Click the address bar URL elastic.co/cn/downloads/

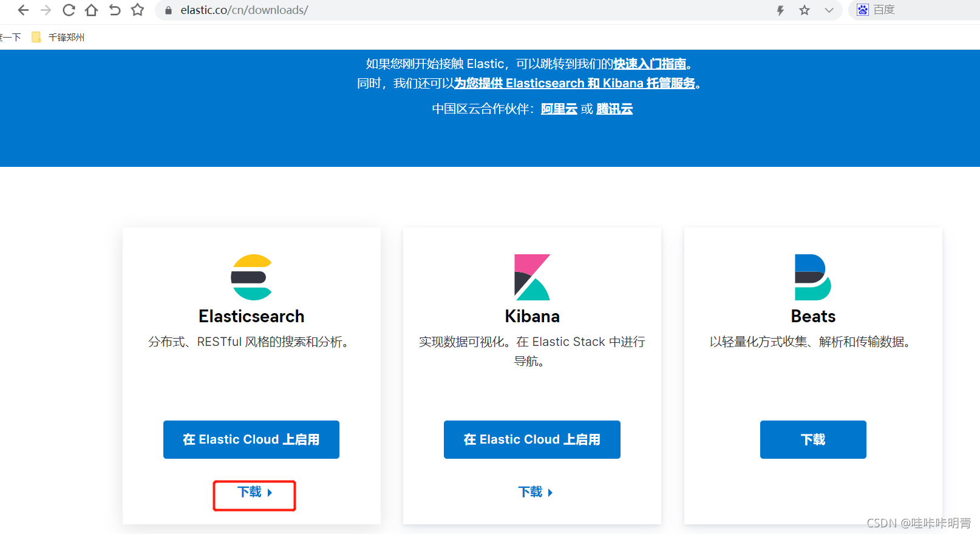(x=244, y=10)
